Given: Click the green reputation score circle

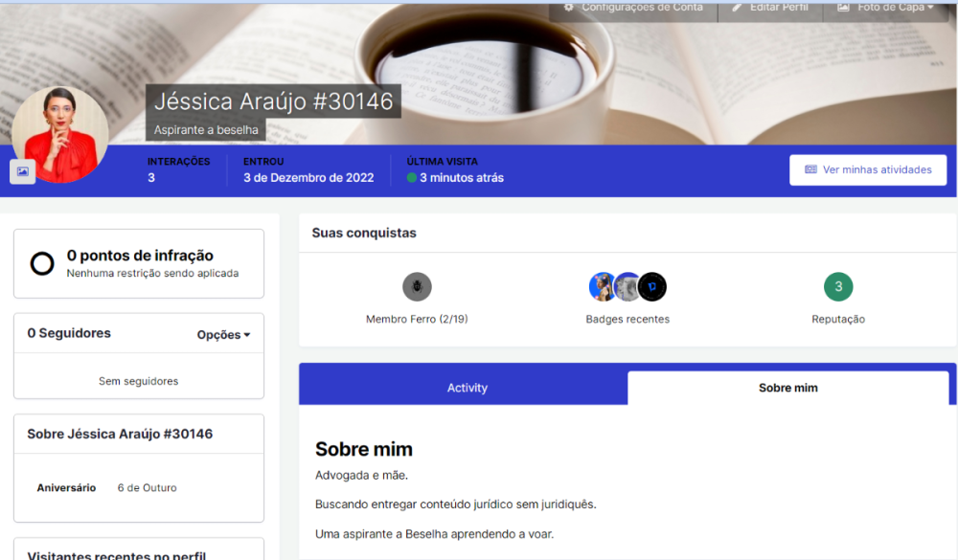Looking at the screenshot, I should (x=838, y=286).
